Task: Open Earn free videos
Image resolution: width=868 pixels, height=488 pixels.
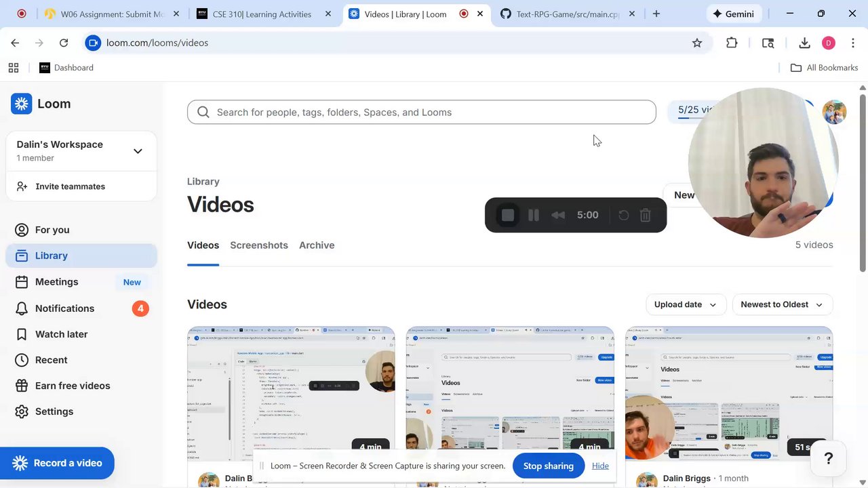Action: 81,386
